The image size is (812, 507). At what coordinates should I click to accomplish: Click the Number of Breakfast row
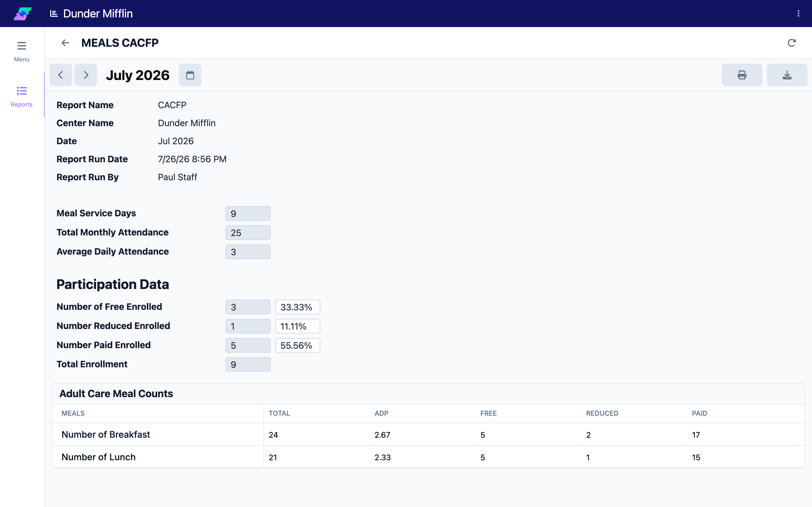click(x=429, y=434)
